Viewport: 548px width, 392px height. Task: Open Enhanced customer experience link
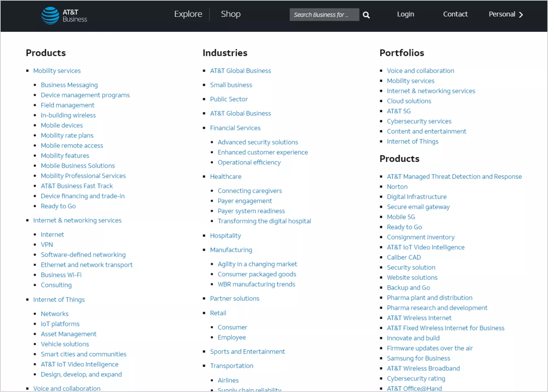coord(263,152)
